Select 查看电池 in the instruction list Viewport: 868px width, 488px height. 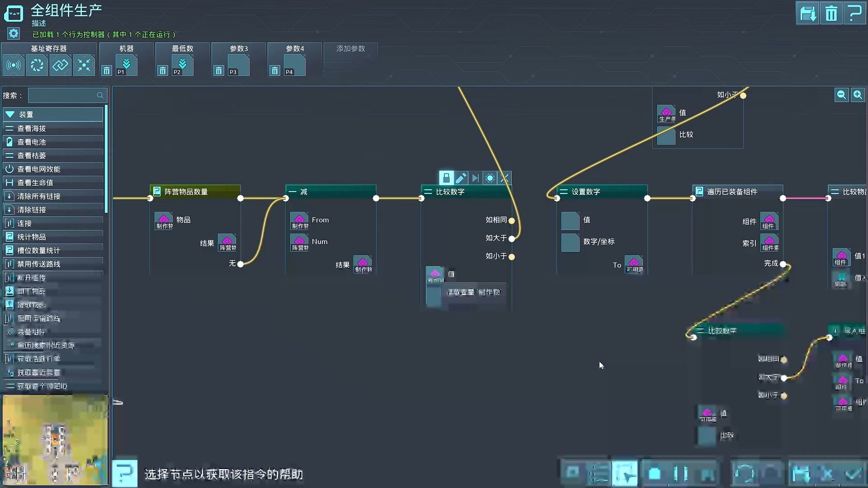tap(31, 142)
